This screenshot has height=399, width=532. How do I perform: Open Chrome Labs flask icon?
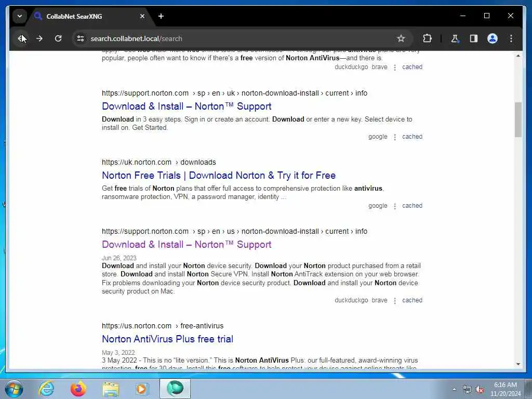tap(455, 38)
